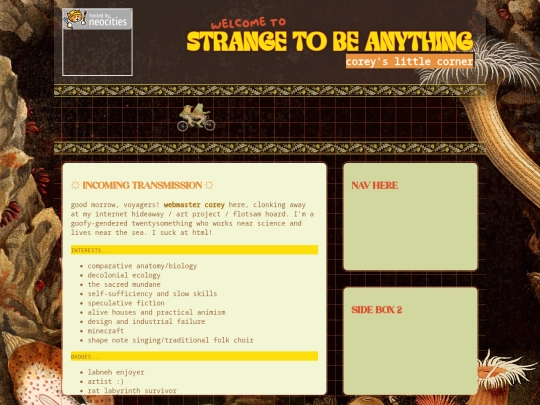Click artist :) badge item

pyautogui.click(x=106, y=382)
